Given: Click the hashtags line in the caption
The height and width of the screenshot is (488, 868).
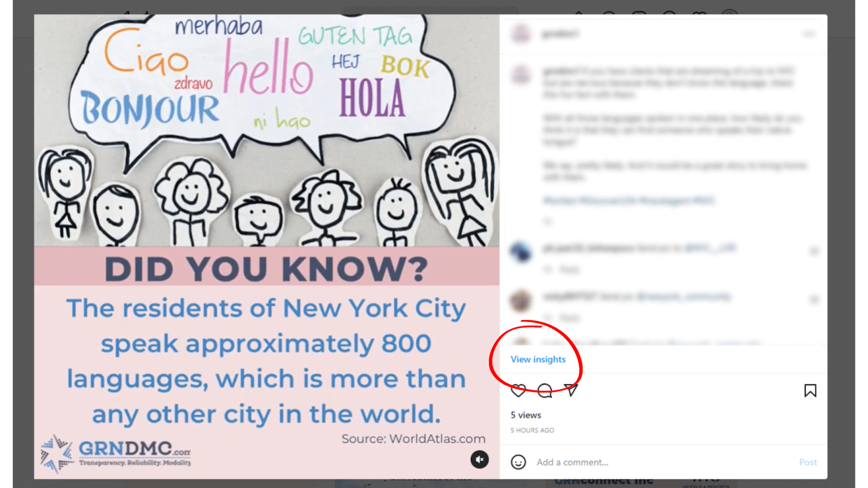Looking at the screenshot, I should pos(629,201).
